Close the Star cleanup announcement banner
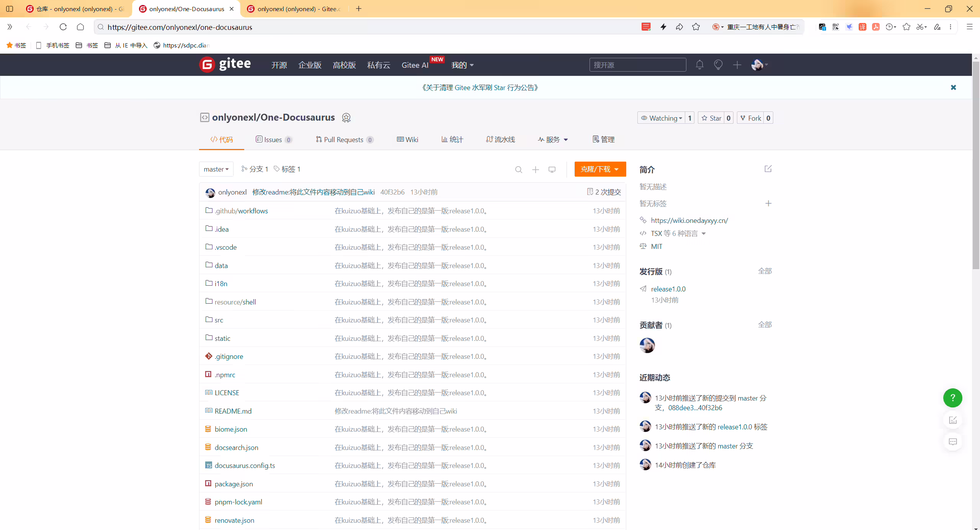980x530 pixels. (x=953, y=87)
